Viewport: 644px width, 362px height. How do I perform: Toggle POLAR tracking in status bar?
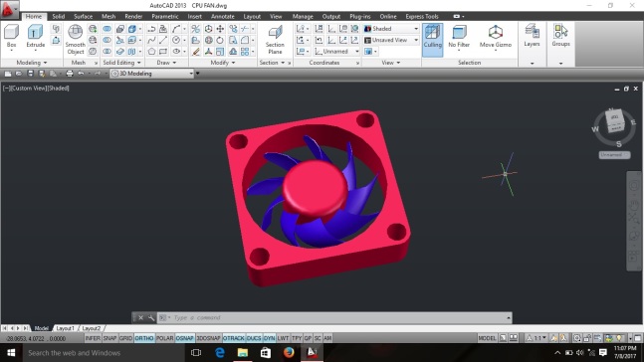click(164, 338)
